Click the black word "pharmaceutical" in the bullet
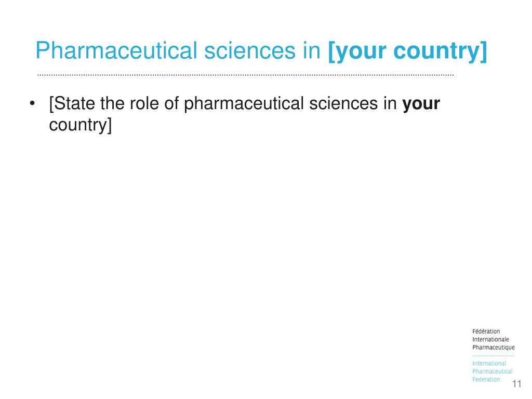Image resolution: width=532 pixels, height=399 pixels. click(x=244, y=104)
